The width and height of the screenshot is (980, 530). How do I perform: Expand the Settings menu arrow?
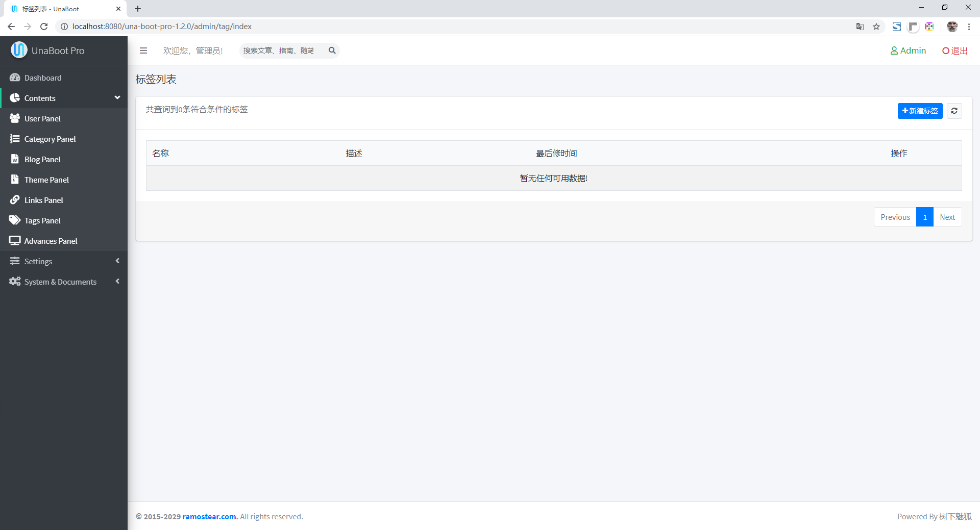tap(117, 261)
